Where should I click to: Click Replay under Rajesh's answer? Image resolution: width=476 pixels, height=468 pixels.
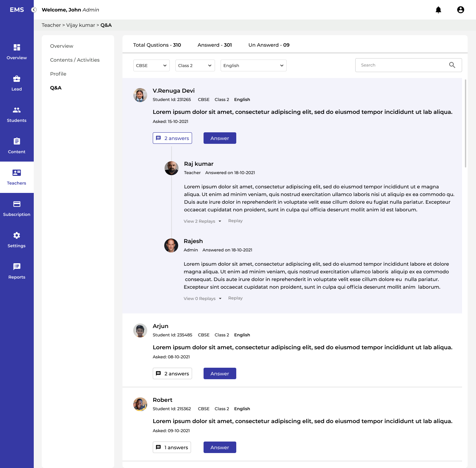pos(236,298)
